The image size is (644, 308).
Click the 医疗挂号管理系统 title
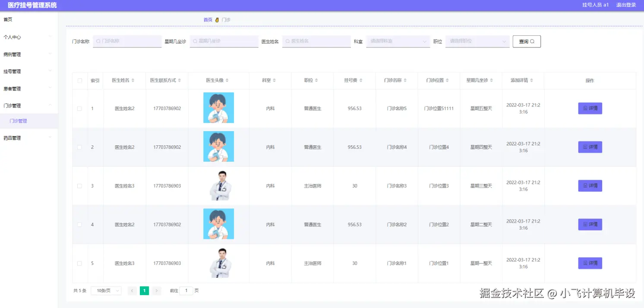coord(32,5)
